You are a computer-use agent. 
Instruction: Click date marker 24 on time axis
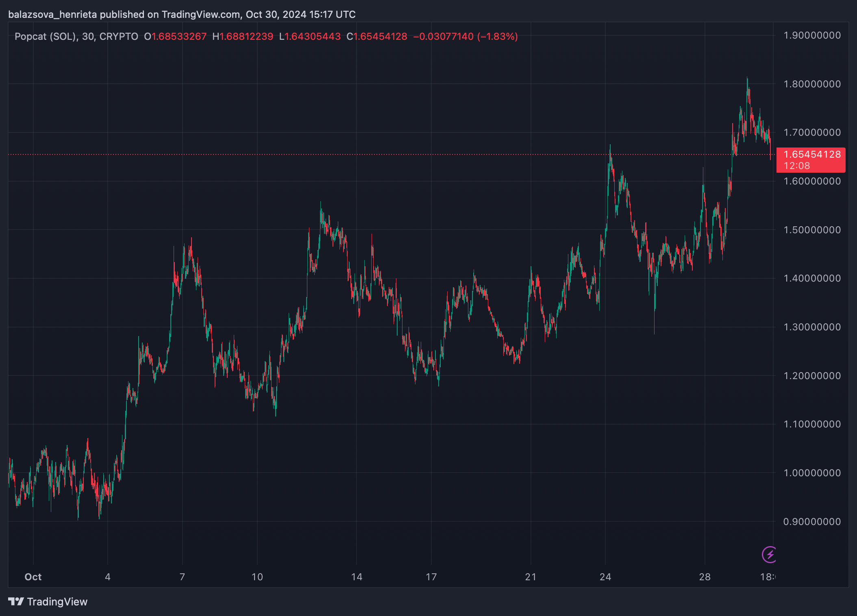click(605, 577)
